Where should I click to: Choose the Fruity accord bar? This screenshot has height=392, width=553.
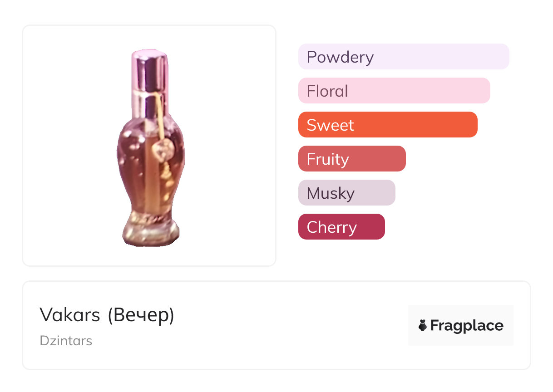coord(351,159)
